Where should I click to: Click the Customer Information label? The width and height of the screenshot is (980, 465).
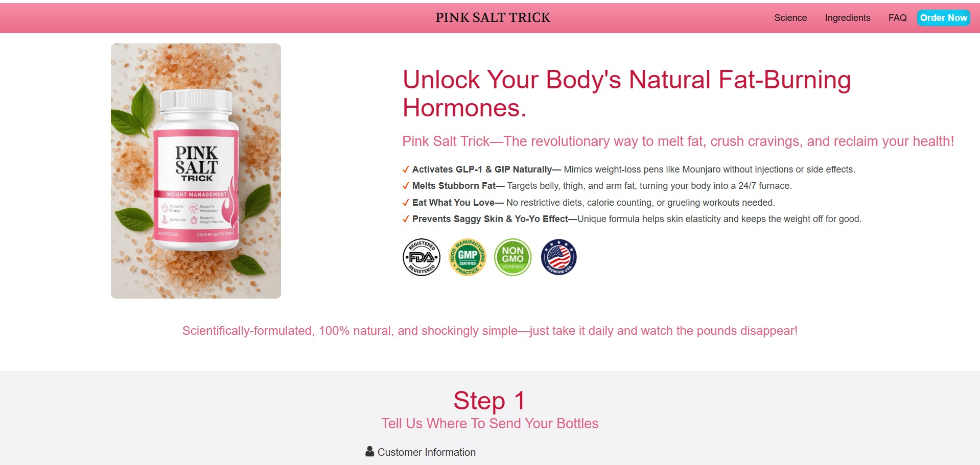click(x=427, y=452)
